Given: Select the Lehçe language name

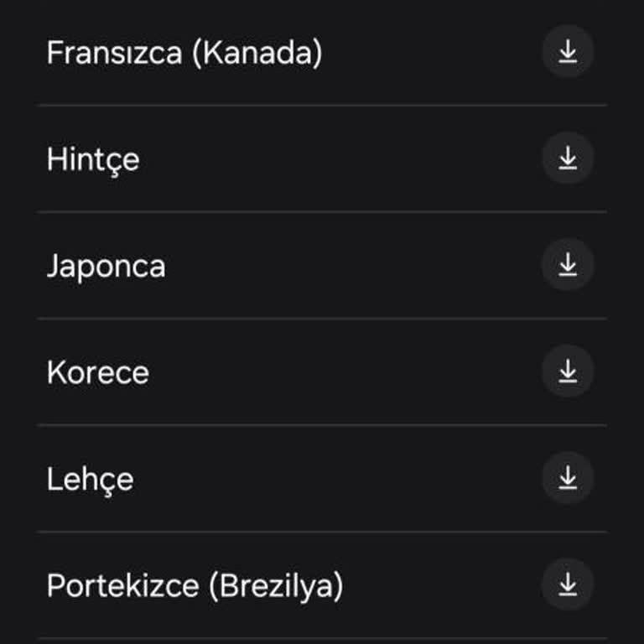Looking at the screenshot, I should click(90, 479).
